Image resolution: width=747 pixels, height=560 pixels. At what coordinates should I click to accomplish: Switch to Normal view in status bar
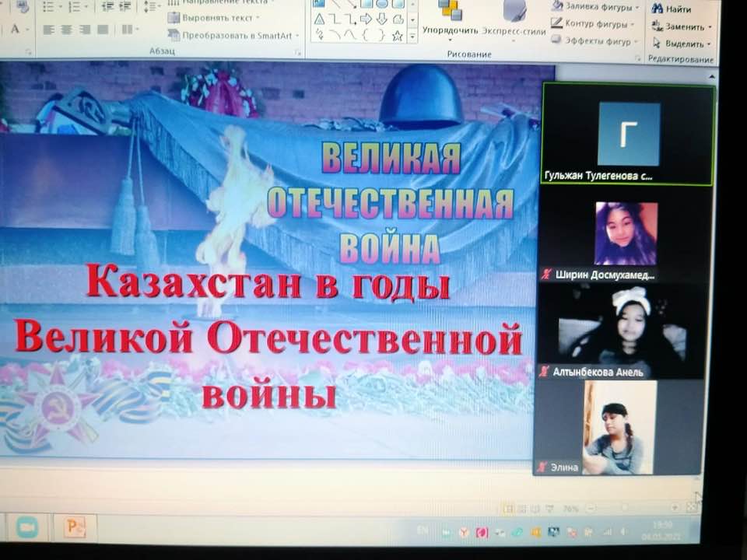pyautogui.click(x=509, y=509)
